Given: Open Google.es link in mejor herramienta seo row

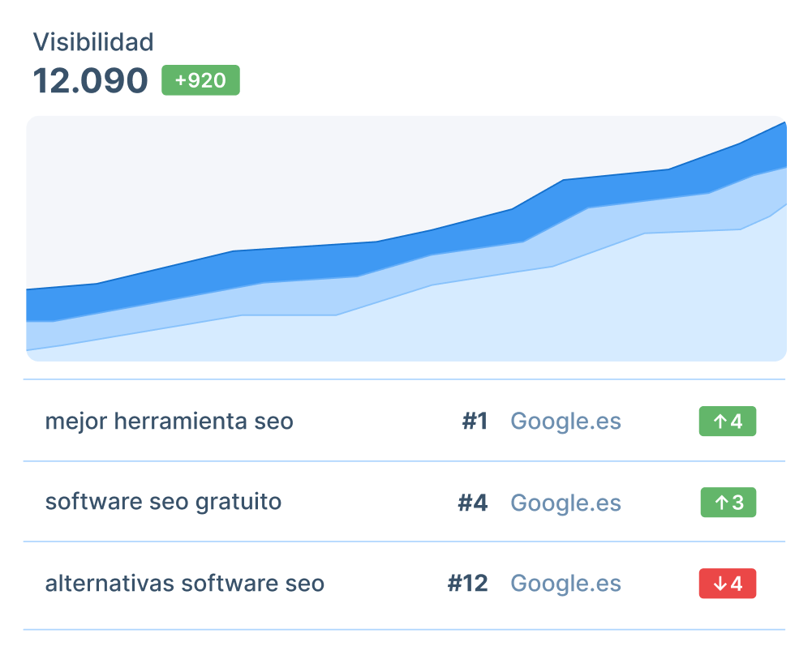Looking at the screenshot, I should point(565,422).
